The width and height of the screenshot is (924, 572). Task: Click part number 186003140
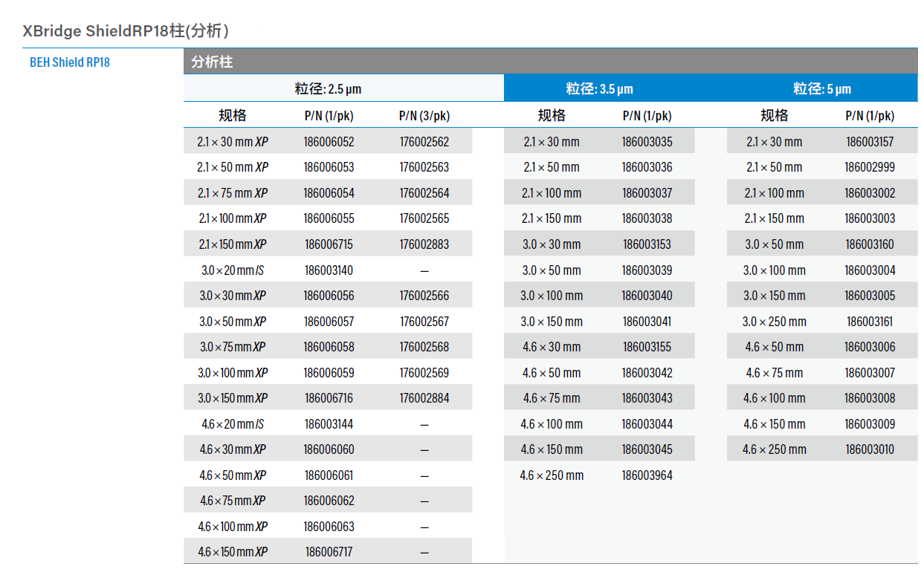pos(329,270)
